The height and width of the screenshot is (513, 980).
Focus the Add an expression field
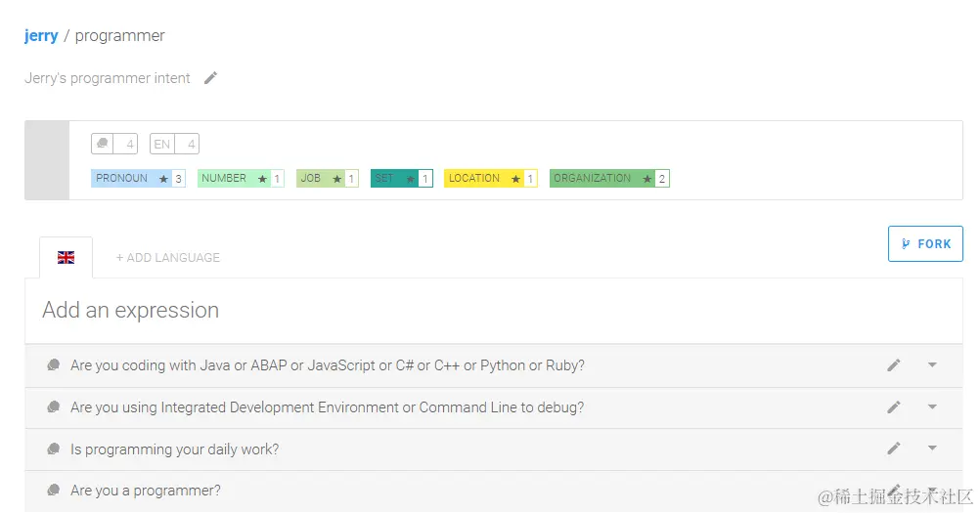494,310
